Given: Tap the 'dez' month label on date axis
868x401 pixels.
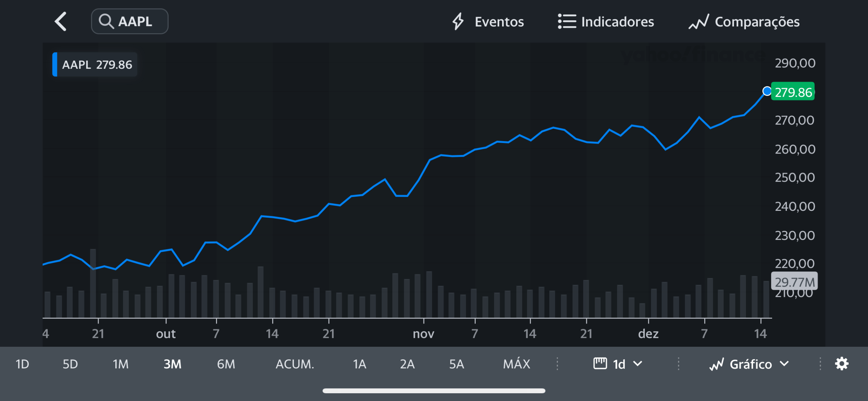Looking at the screenshot, I should (648, 334).
